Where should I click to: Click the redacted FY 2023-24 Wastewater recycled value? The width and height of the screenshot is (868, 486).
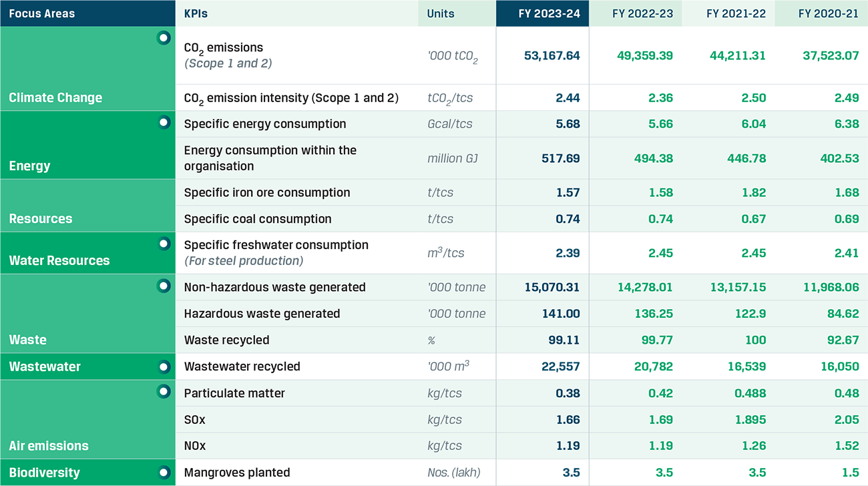[556, 367]
